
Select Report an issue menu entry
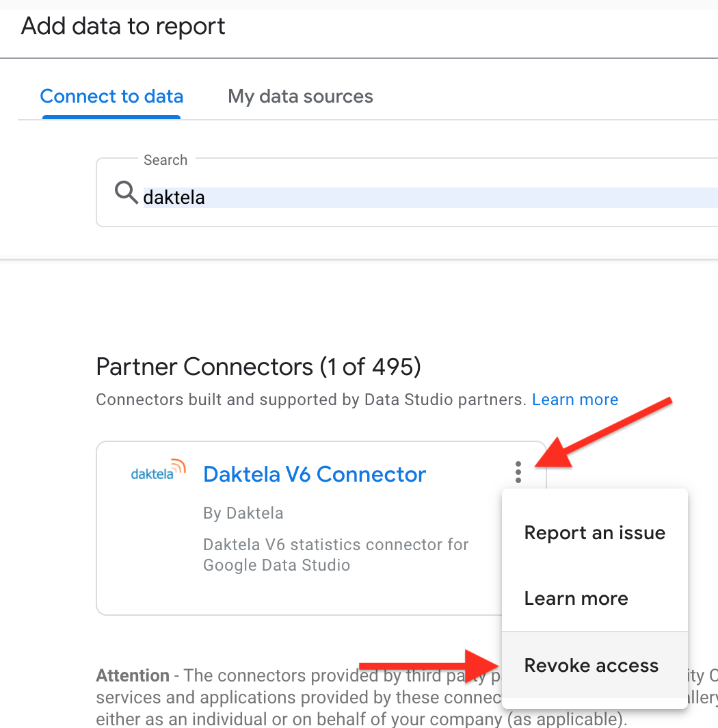pos(594,532)
